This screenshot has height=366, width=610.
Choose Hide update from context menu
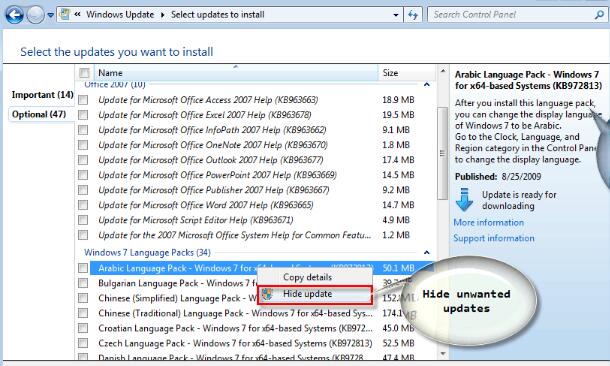pos(314,294)
